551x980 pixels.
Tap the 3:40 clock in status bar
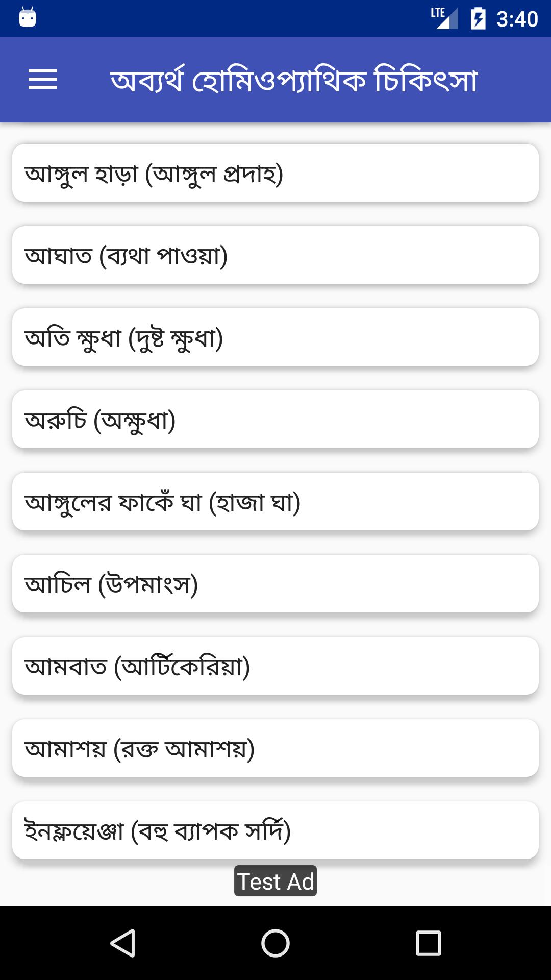[x=517, y=19]
